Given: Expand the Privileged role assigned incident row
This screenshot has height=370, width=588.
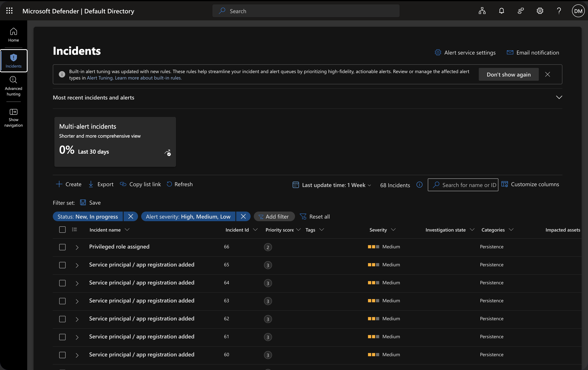Looking at the screenshot, I should coord(77,247).
